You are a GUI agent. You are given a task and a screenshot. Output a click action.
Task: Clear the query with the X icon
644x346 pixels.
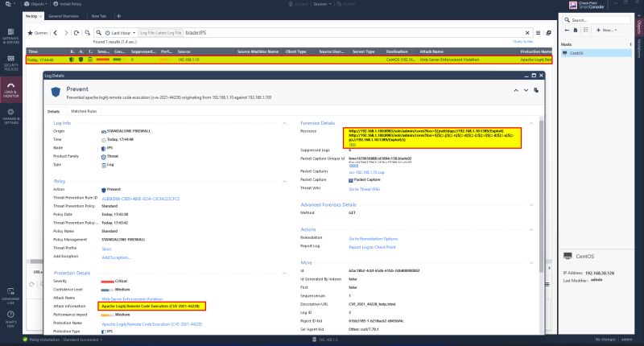pyautogui.click(x=527, y=33)
